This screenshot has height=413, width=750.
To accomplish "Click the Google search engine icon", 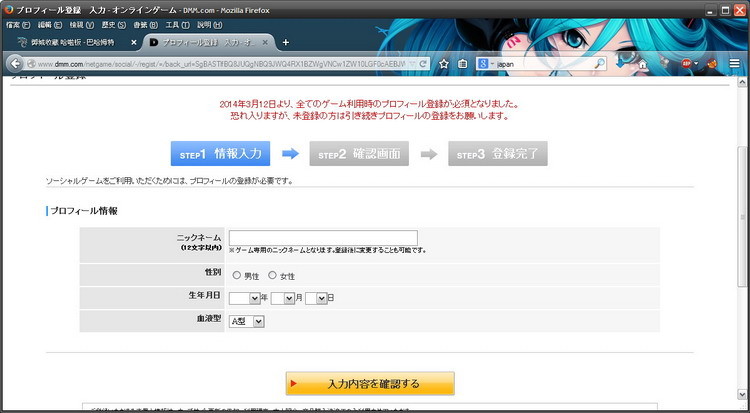I will point(483,64).
